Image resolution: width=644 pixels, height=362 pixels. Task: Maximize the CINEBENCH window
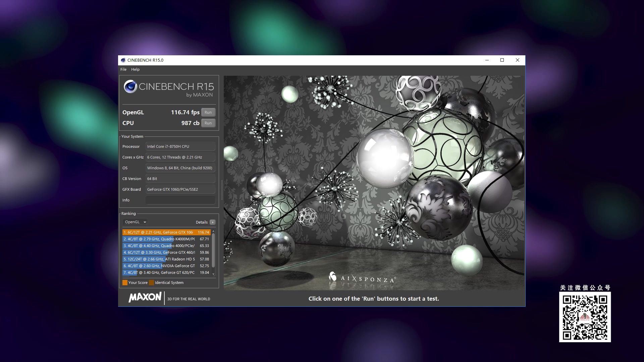click(x=502, y=60)
